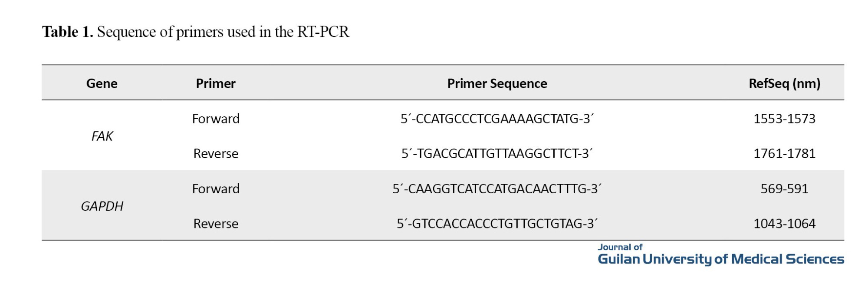868x291 pixels.
Task: Select sequence 5´-TGACGCATTGTTAAGGCTTCT-3´
Action: coord(497,154)
